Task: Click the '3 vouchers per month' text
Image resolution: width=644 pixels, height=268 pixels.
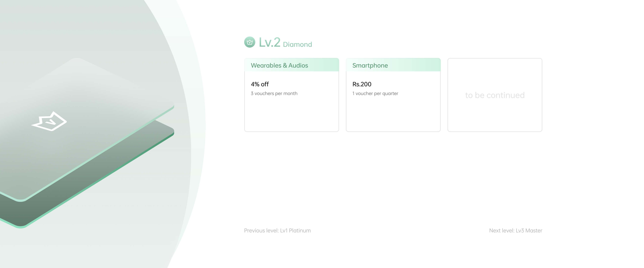Action: [x=274, y=93]
